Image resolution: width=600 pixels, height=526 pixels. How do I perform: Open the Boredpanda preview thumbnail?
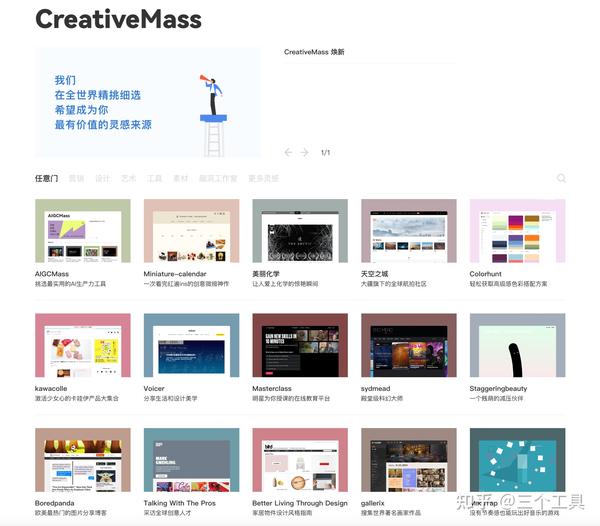click(x=83, y=460)
